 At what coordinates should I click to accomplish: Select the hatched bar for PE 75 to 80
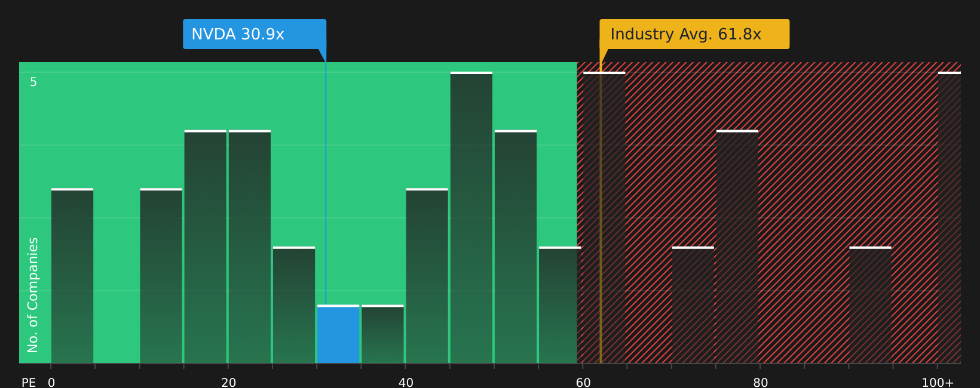[737, 247]
